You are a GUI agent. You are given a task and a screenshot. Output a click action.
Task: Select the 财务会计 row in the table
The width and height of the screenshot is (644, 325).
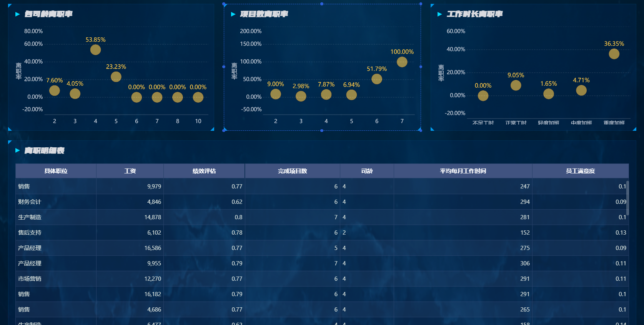point(322,202)
